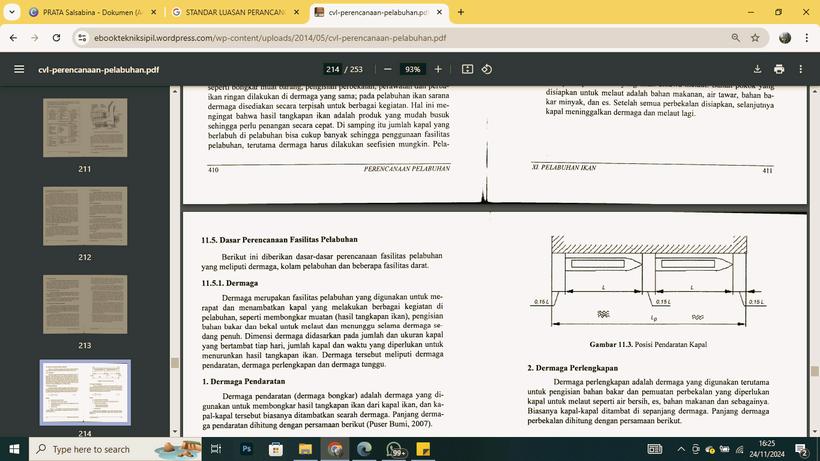
Task: Edit the current page number field
Action: point(333,69)
